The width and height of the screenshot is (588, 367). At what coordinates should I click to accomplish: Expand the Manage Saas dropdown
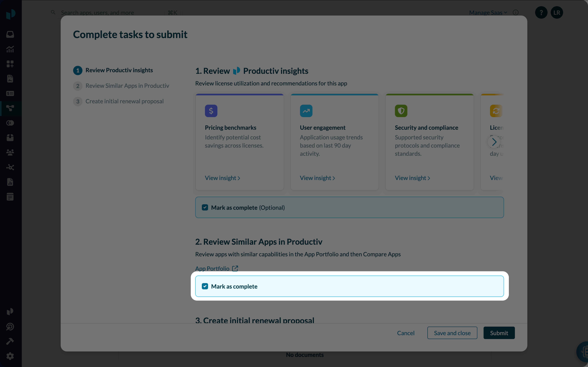click(488, 13)
